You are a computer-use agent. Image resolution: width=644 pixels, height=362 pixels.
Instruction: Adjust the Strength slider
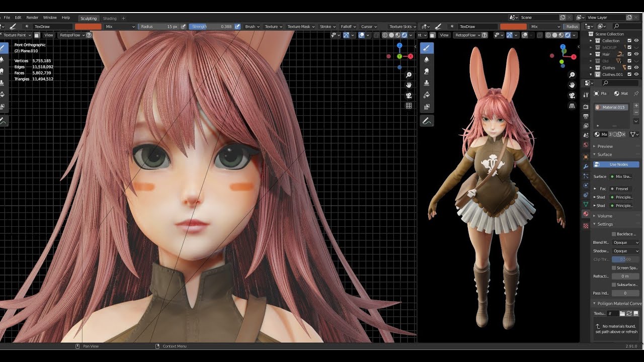click(211, 27)
